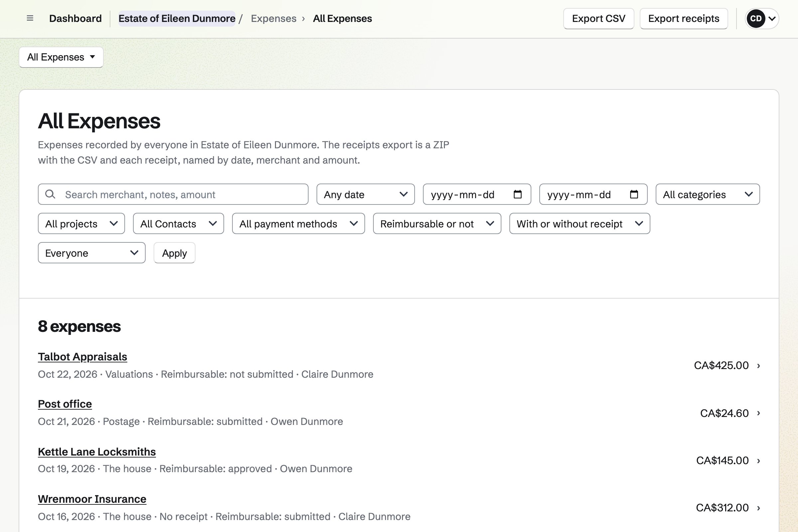Apply the selected filters
The height and width of the screenshot is (532, 798).
click(174, 253)
